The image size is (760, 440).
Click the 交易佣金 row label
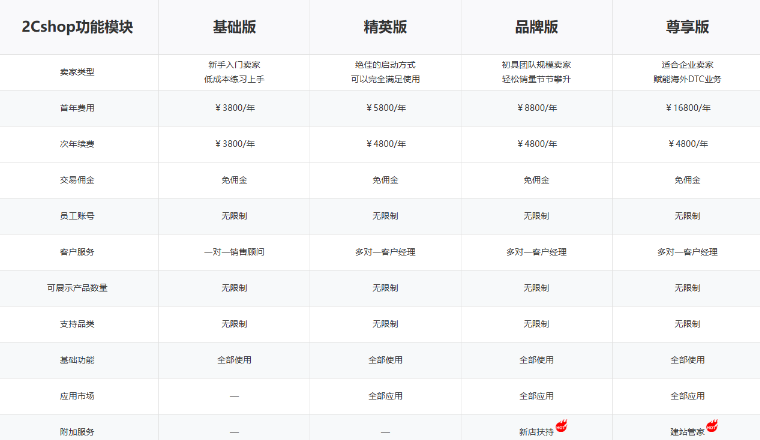pyautogui.click(x=77, y=180)
